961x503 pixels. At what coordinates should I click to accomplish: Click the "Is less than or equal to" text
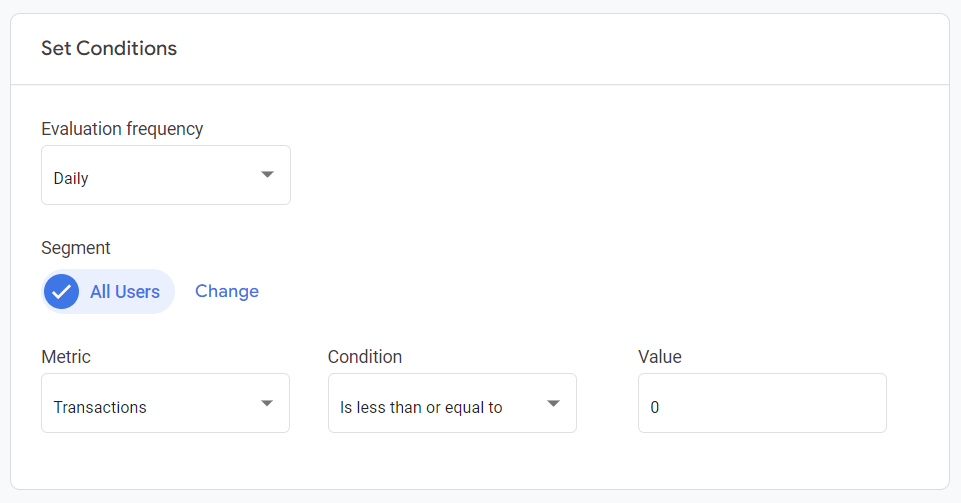coord(421,407)
